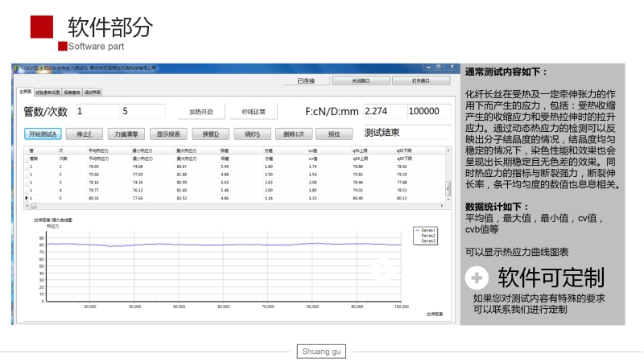Click the plus icon beside 软件可定制
The width and height of the screenshot is (644, 362).
pos(478,278)
